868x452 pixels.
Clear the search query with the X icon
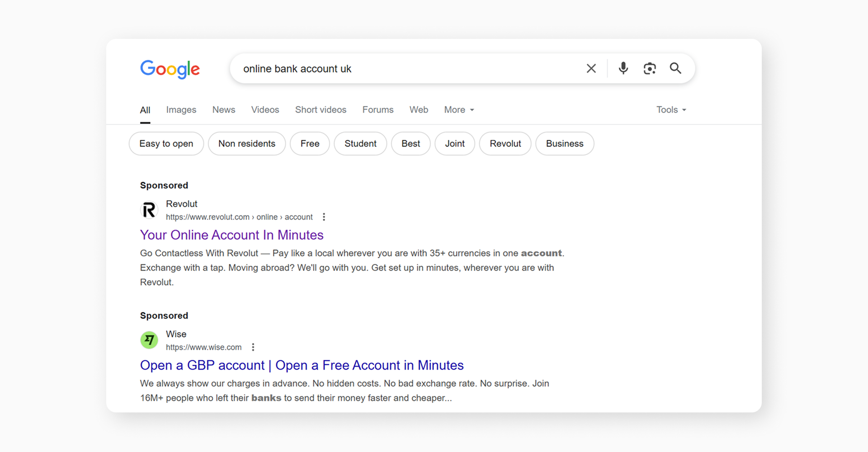click(x=591, y=69)
